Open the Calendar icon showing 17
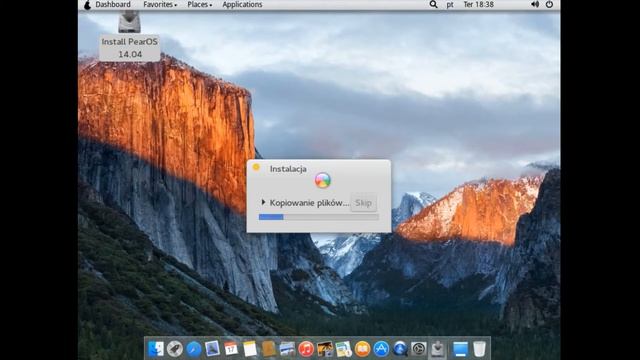640x360 pixels. coord(231,349)
